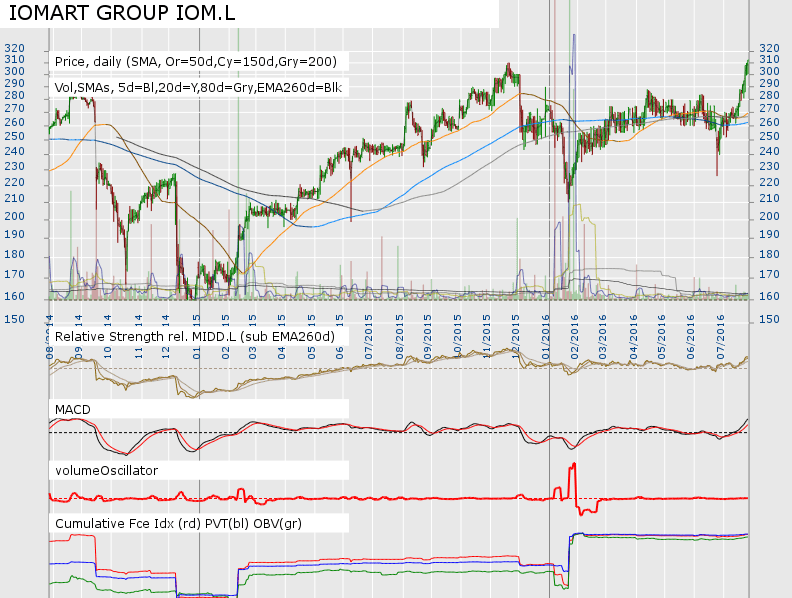Click 160 on the left price axis

click(x=14, y=296)
